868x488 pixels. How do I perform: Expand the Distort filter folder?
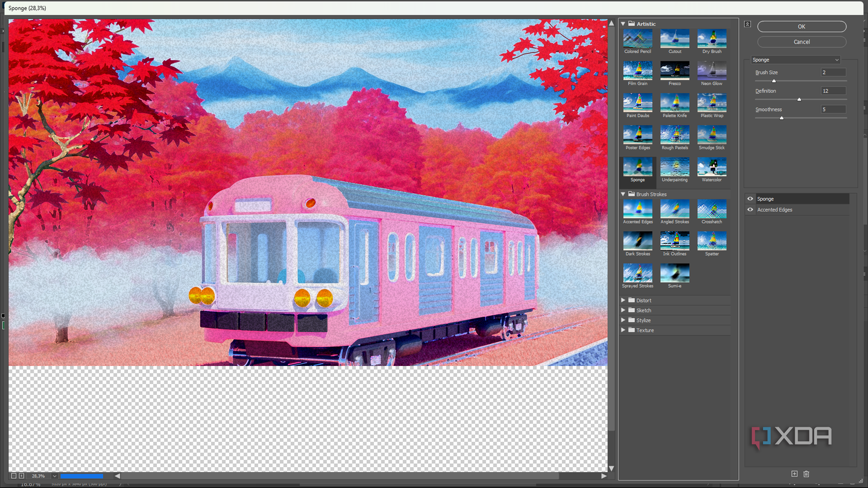tap(623, 300)
